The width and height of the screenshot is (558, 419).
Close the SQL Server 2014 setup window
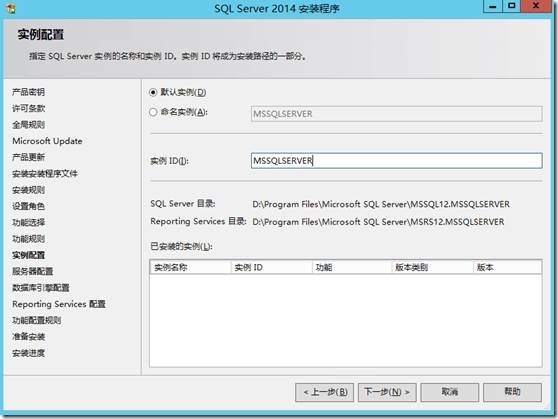[x=536, y=6]
